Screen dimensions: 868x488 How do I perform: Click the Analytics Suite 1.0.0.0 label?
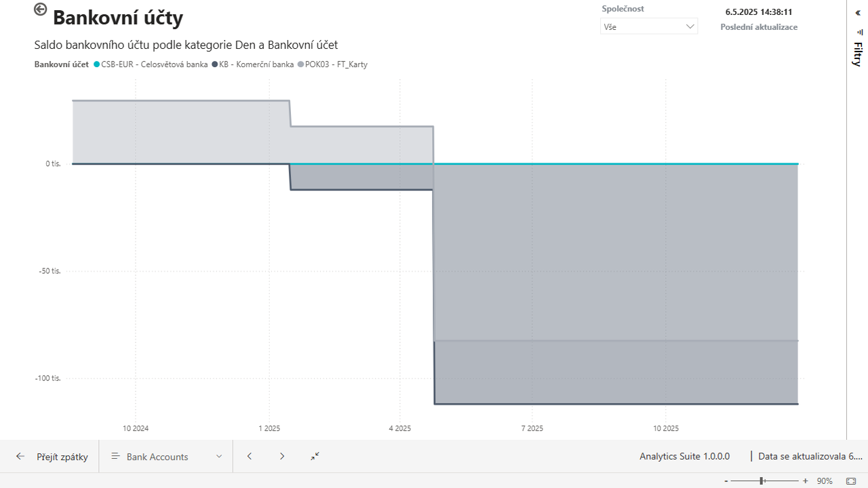tap(684, 457)
